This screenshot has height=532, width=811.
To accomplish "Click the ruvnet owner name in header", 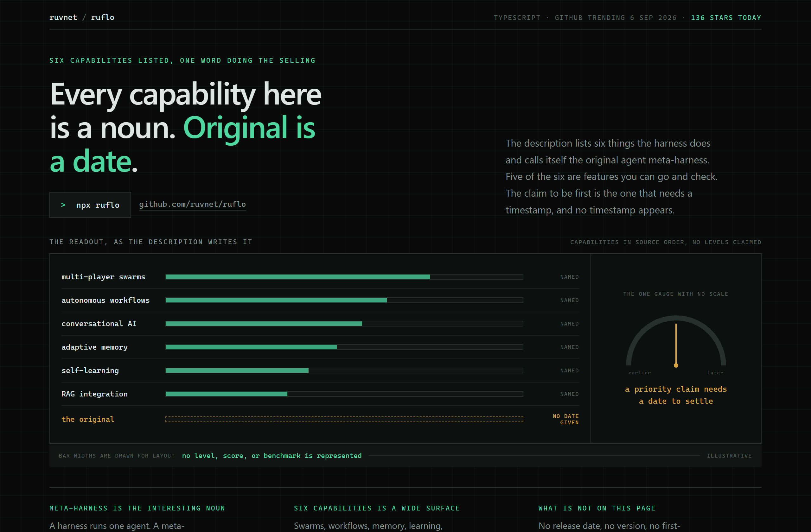I will pyautogui.click(x=63, y=17).
